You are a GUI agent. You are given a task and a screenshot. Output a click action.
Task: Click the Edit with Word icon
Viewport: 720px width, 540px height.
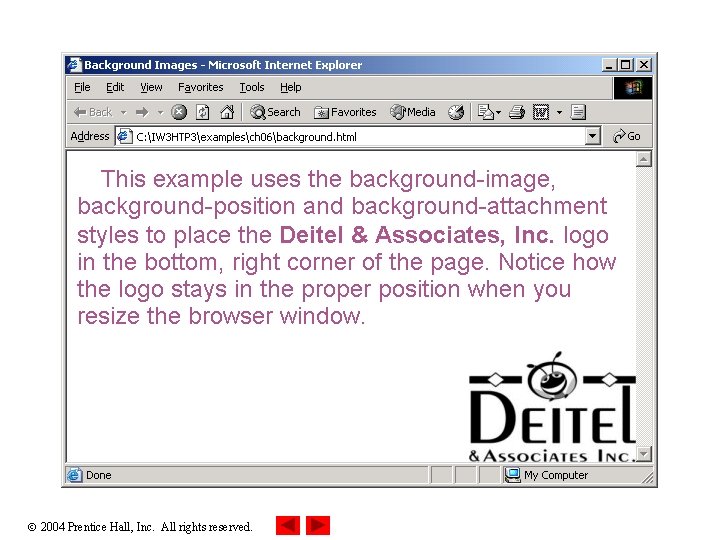(540, 112)
